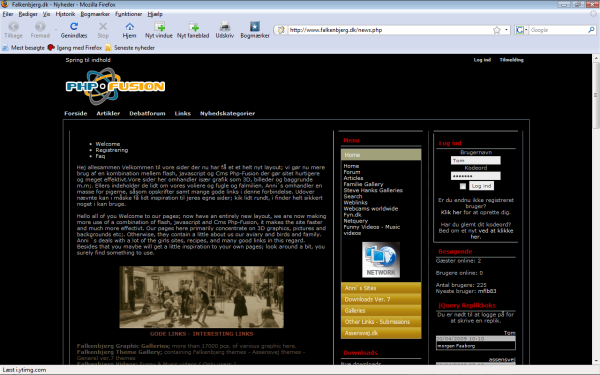The height and width of the screenshot is (375, 600).
Task: Click the vertical page scrollbar
Action: point(596,209)
